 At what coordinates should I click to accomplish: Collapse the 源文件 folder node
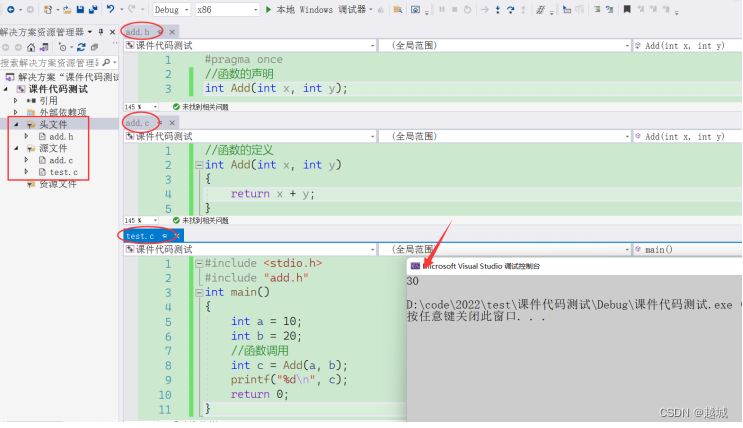(16, 148)
